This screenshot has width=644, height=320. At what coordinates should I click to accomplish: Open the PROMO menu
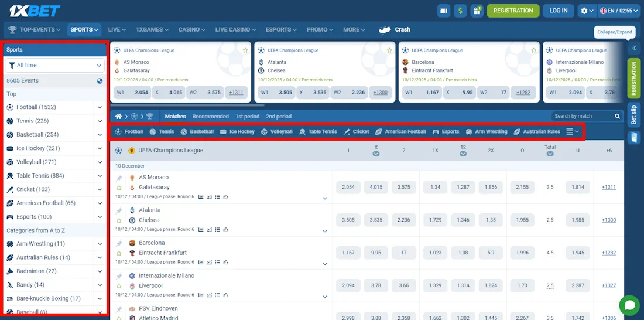click(x=320, y=30)
